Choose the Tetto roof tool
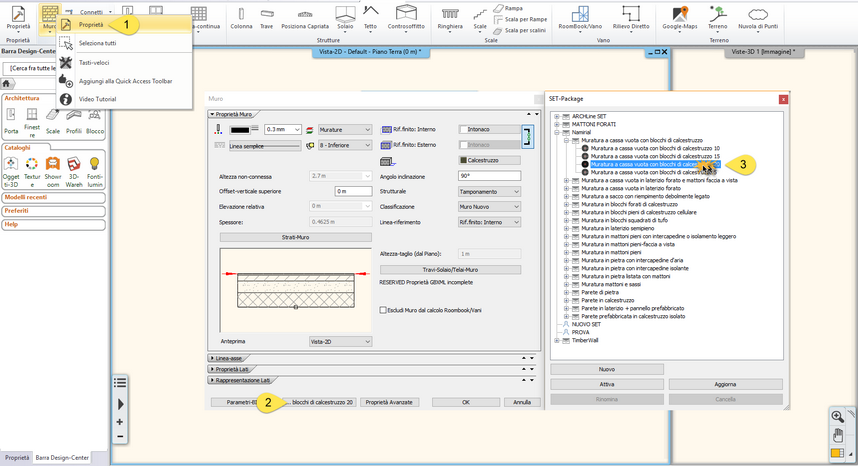This screenshot has height=466, width=858. pos(370,17)
